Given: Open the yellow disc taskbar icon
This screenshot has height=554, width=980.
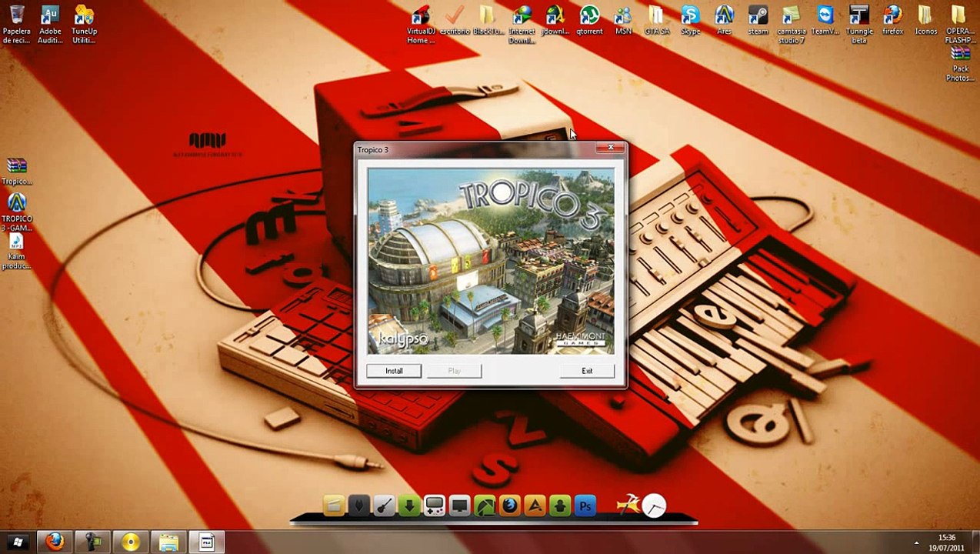Looking at the screenshot, I should 131,542.
